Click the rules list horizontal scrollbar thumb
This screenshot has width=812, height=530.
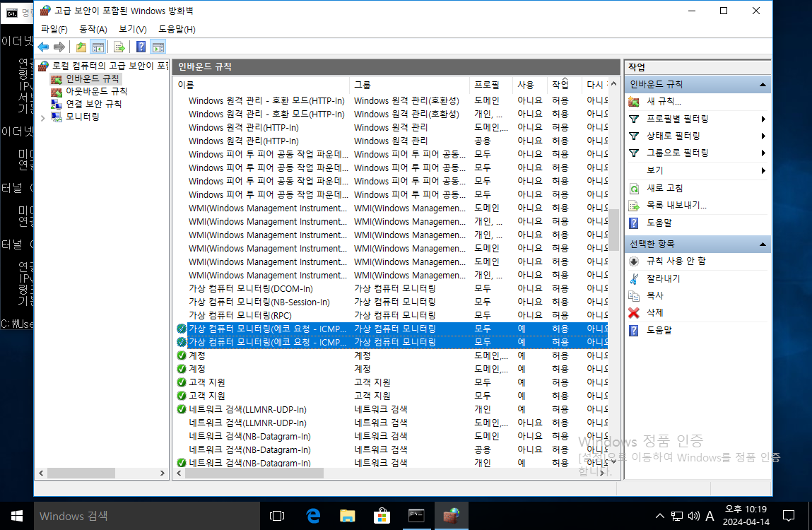coord(254,473)
